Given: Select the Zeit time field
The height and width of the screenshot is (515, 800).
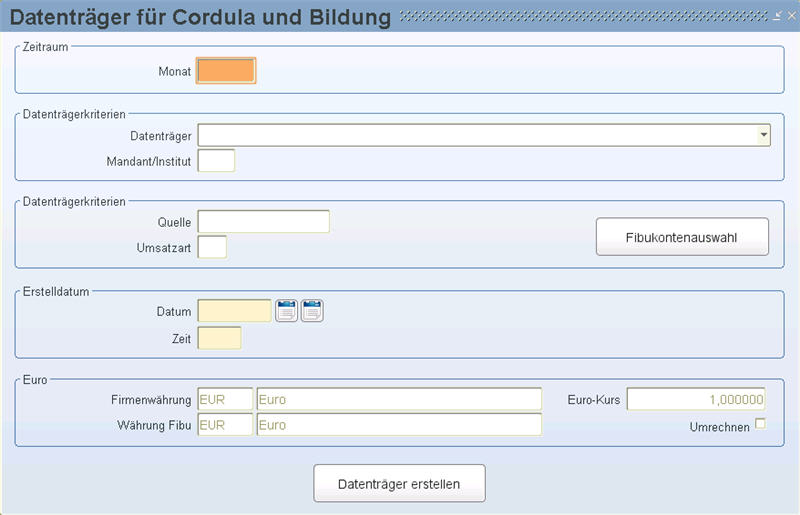Looking at the screenshot, I should click(219, 338).
